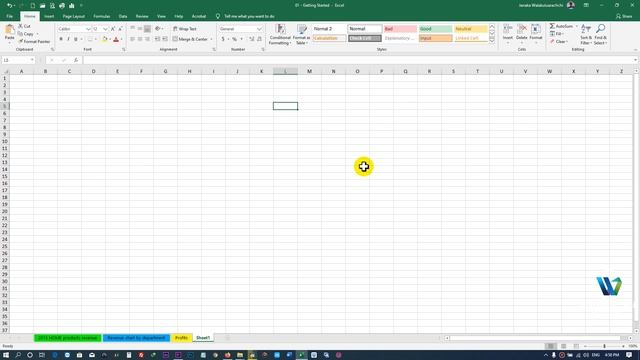640x360 pixels.
Task: Open the Windows Start menu
Action: click(x=6, y=355)
